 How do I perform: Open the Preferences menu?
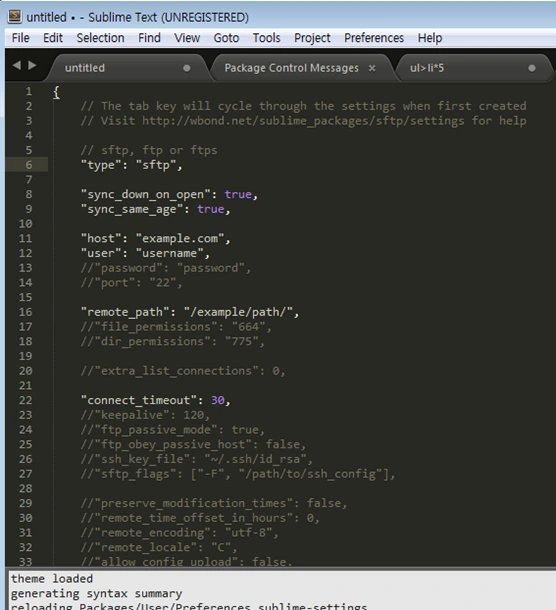click(374, 38)
